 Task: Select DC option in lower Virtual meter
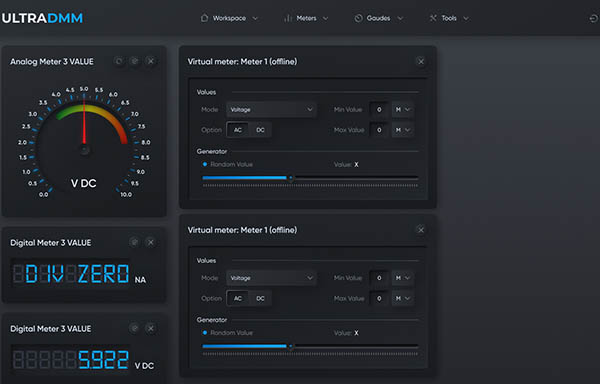(x=260, y=298)
